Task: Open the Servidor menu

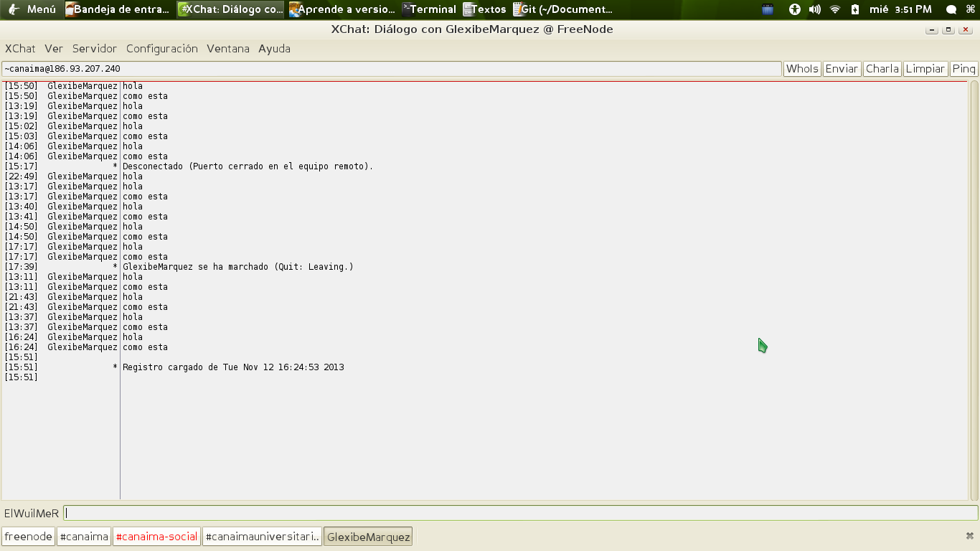Action: (x=95, y=49)
